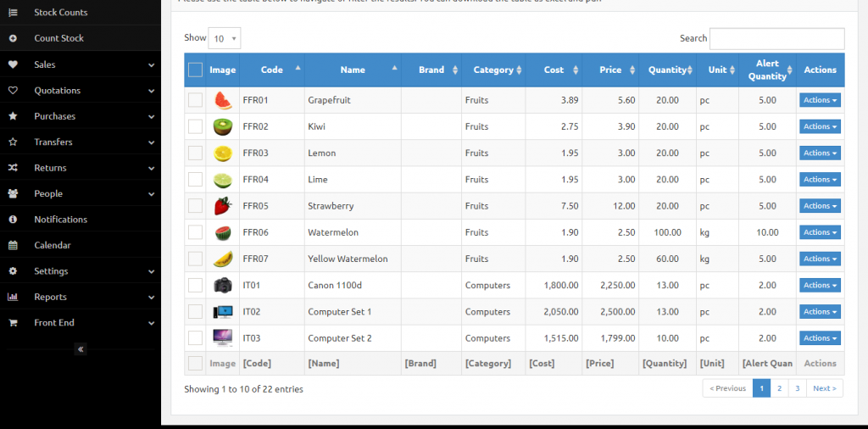
Task: Click the [Category] footer filter field
Action: 493,363
